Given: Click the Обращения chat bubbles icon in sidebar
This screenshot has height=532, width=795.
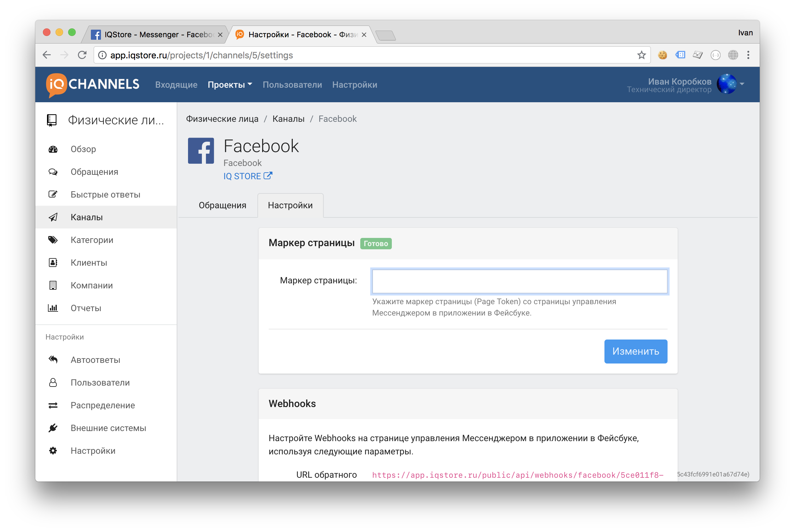Looking at the screenshot, I should (x=53, y=172).
